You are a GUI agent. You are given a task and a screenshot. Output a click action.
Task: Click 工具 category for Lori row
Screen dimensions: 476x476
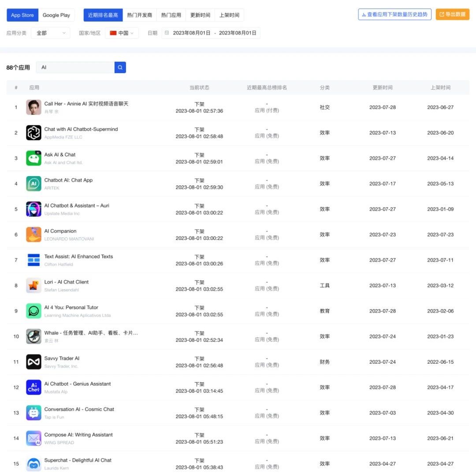[x=325, y=285]
